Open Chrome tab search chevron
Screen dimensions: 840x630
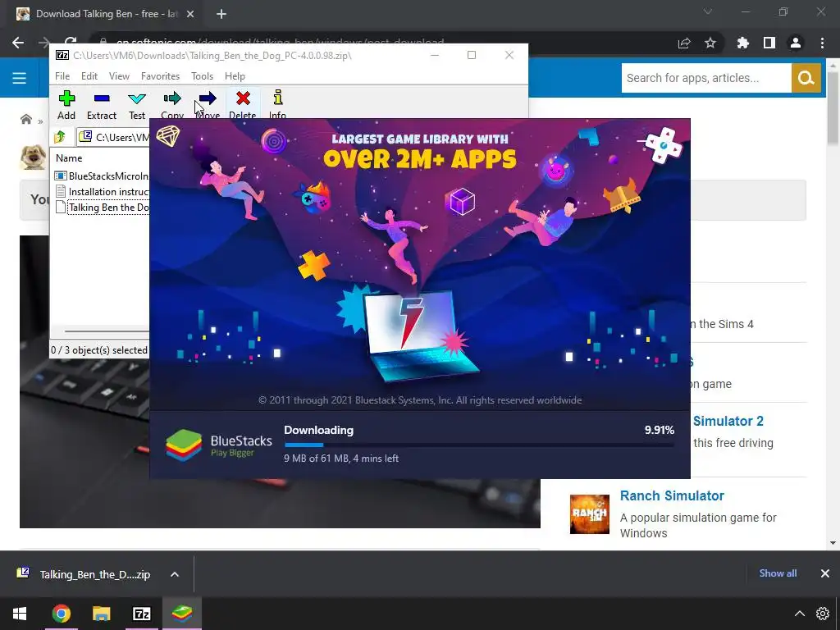(708, 11)
